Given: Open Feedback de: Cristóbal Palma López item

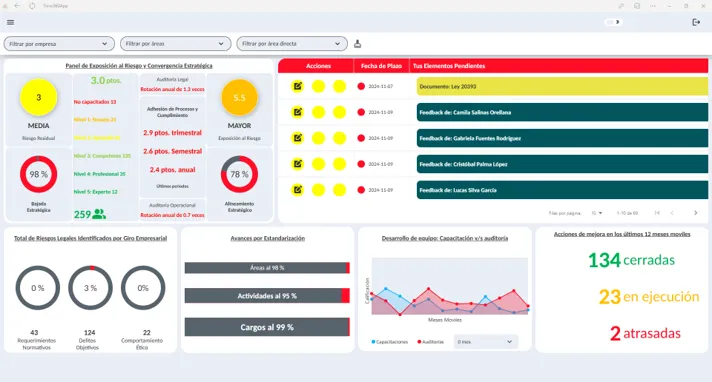Looking at the screenshot, I should 562,164.
